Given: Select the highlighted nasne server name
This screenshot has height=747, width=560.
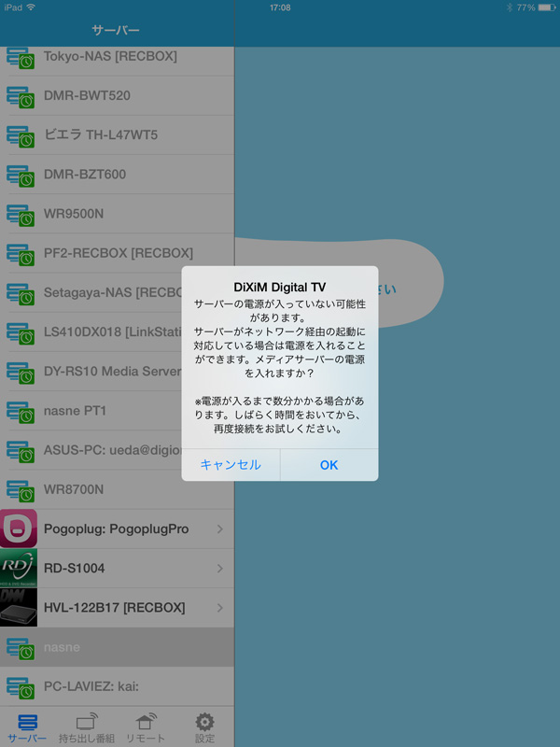Looking at the screenshot, I should tap(62, 647).
